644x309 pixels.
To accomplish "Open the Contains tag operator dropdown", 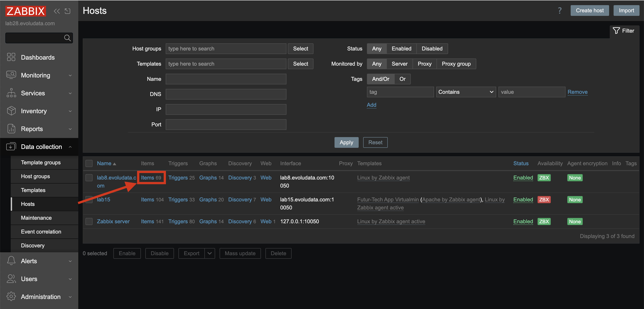I will click(466, 92).
